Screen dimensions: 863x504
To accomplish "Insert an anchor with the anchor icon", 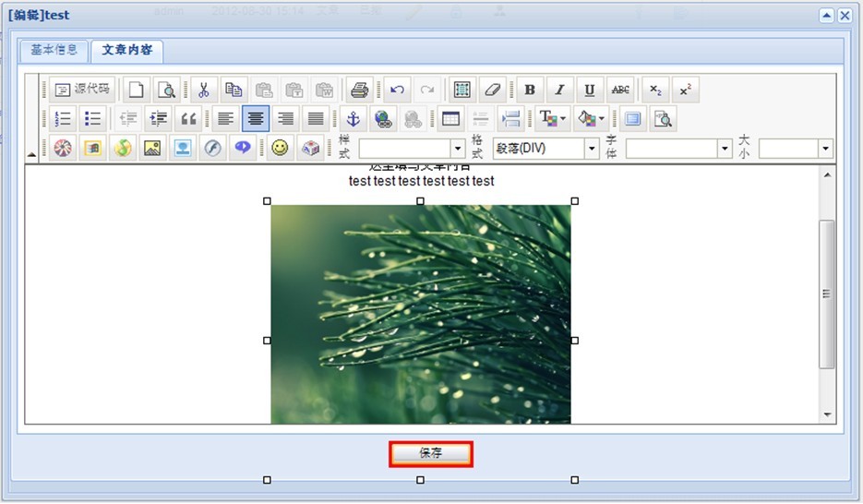I will tap(353, 118).
